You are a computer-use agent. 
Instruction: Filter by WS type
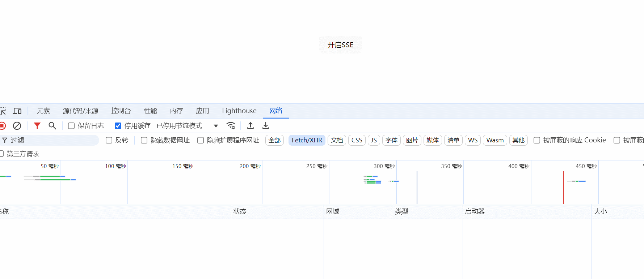pos(473,140)
